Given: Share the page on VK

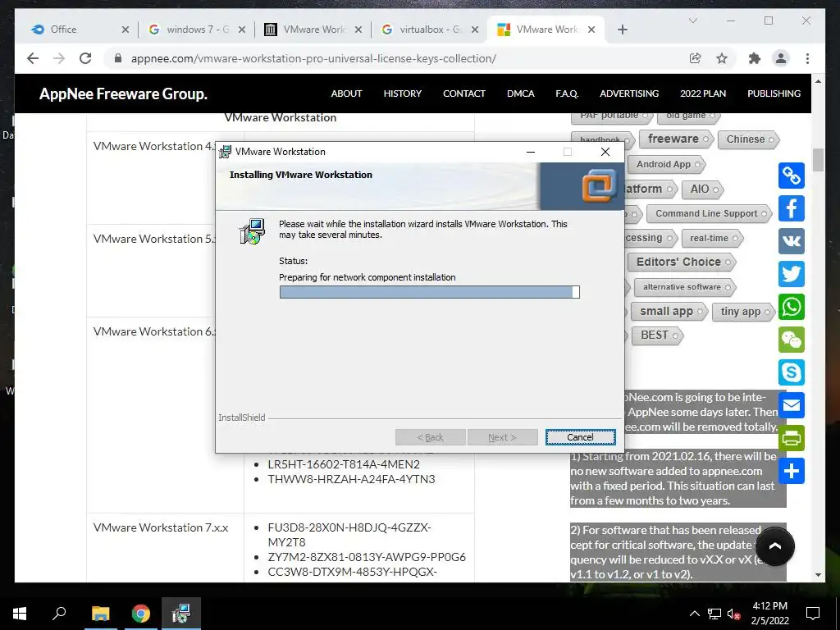Looking at the screenshot, I should 792,241.
